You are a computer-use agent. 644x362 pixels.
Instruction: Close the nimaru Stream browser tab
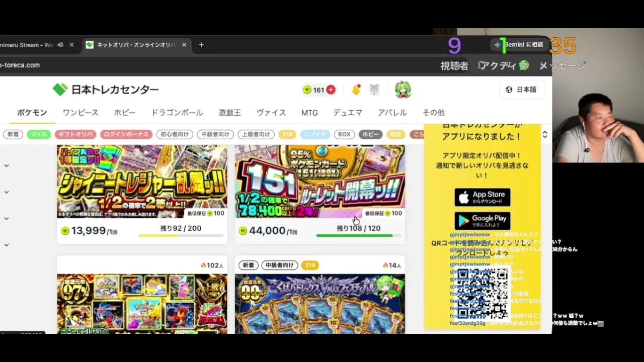pyautogui.click(x=71, y=45)
